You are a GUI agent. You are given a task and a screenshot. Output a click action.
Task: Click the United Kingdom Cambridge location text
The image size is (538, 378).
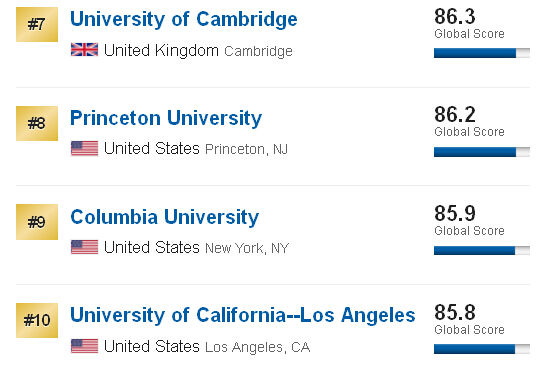pyautogui.click(x=198, y=50)
